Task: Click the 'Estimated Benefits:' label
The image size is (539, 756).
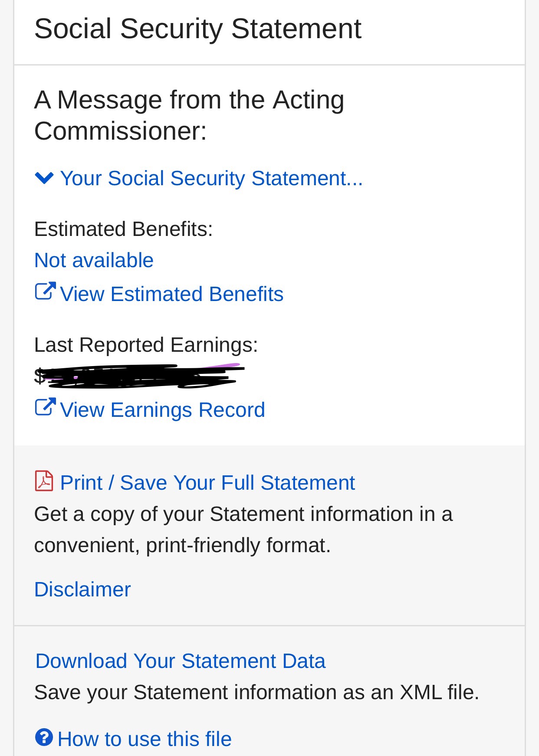Action: pos(124,229)
